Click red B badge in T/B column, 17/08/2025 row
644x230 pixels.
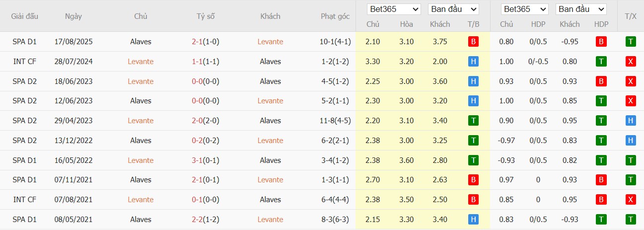click(x=473, y=42)
